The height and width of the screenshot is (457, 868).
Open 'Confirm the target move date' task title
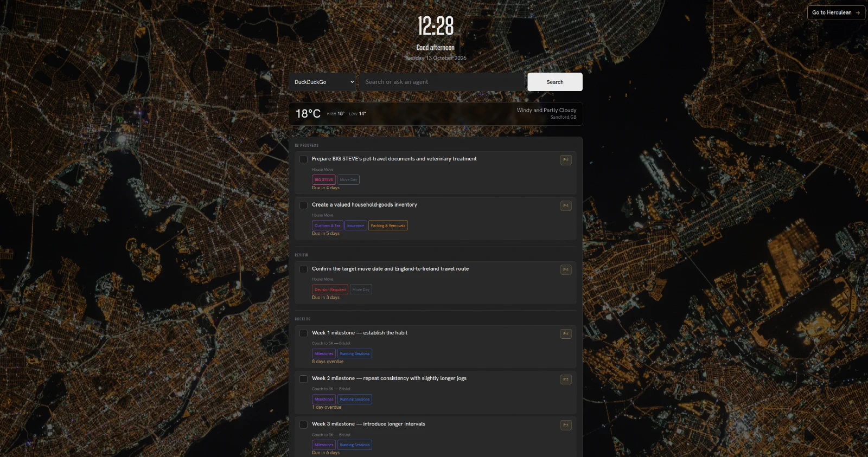pos(390,269)
